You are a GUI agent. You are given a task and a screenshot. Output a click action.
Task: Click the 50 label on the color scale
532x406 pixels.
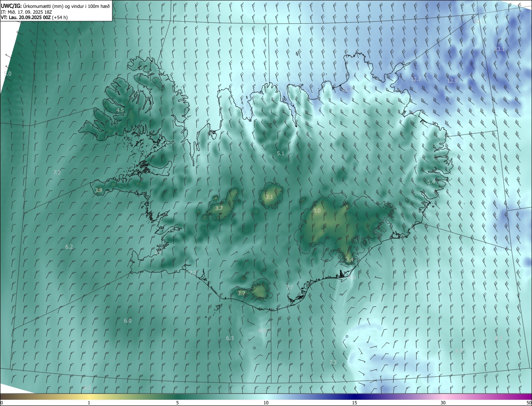click(529, 403)
